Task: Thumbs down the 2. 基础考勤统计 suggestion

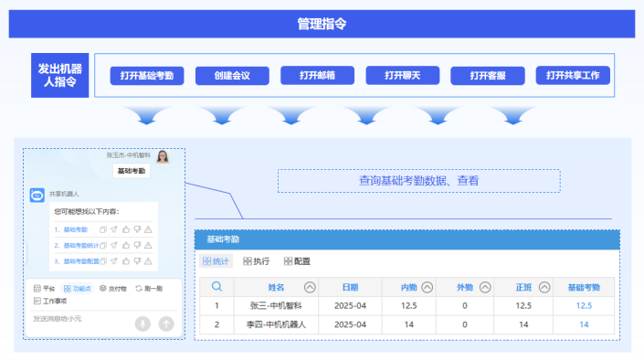Action: click(137, 245)
